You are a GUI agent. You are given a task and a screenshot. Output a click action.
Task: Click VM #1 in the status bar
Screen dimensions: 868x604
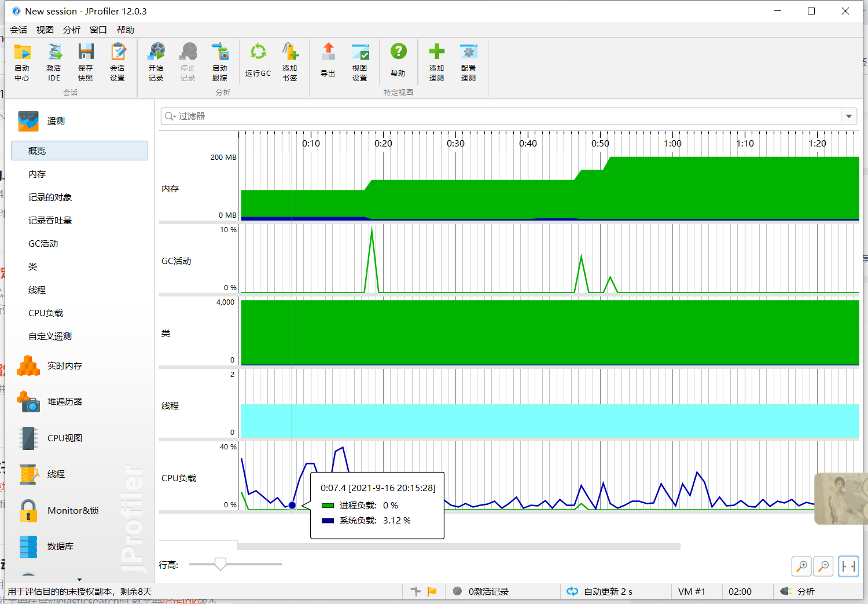tap(692, 591)
